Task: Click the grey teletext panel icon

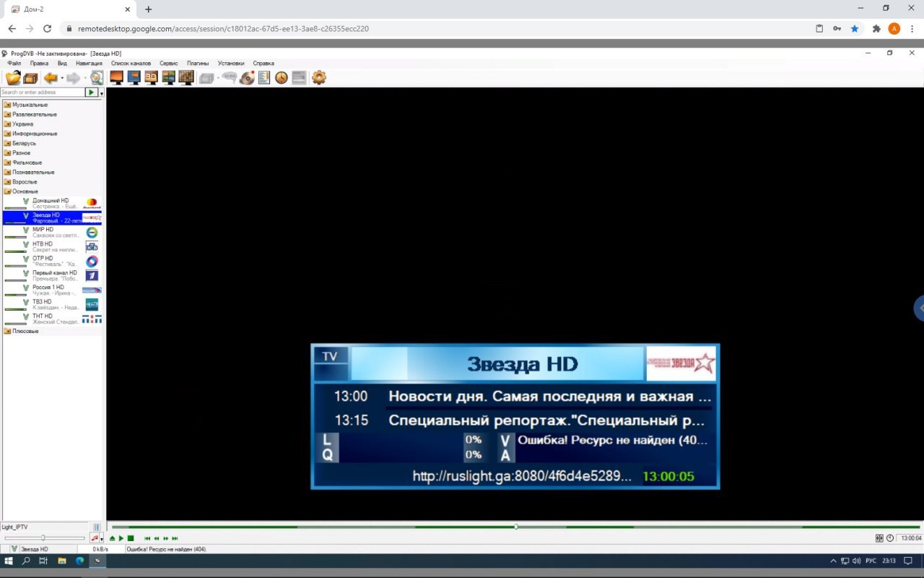Action: tap(299, 78)
